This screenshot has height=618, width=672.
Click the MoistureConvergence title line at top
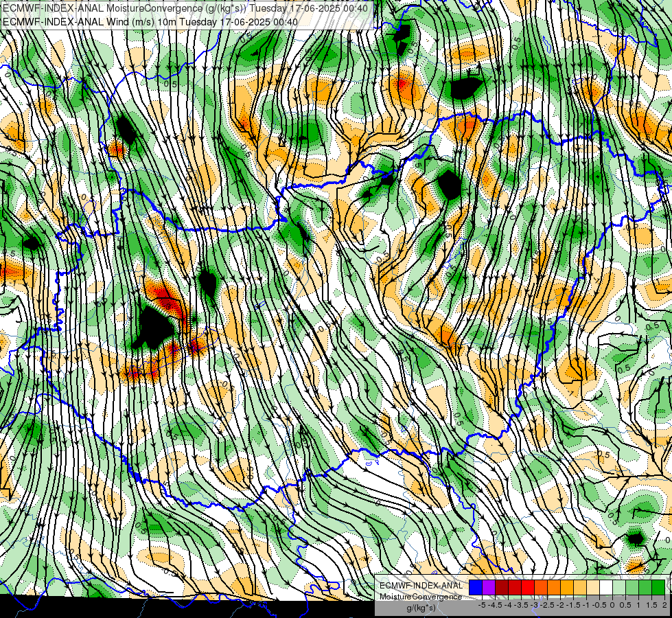185,8
